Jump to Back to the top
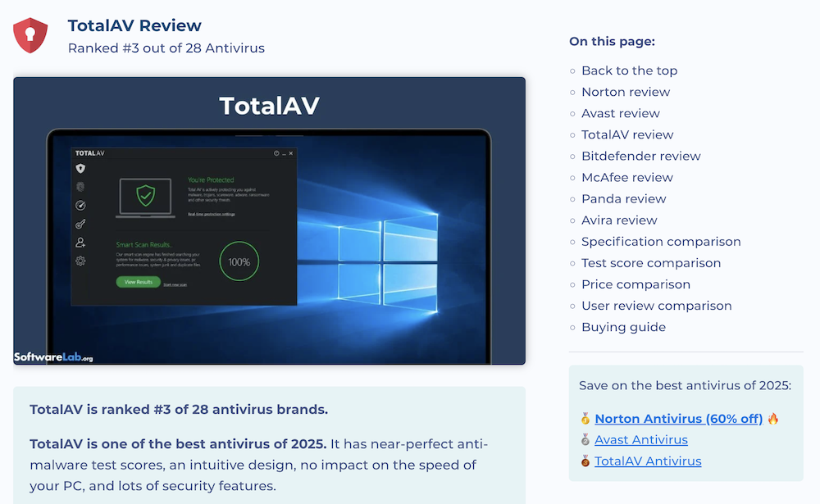Image resolution: width=820 pixels, height=504 pixels. coord(629,70)
